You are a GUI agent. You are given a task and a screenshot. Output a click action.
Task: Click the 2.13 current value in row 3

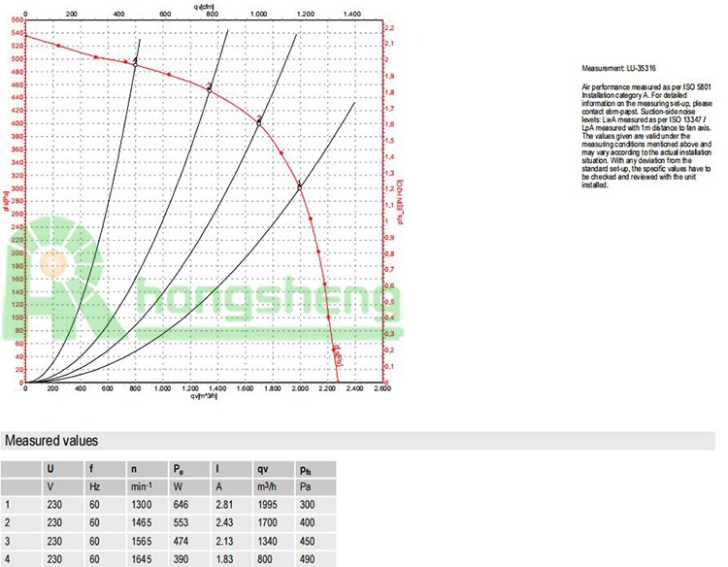pos(223,541)
